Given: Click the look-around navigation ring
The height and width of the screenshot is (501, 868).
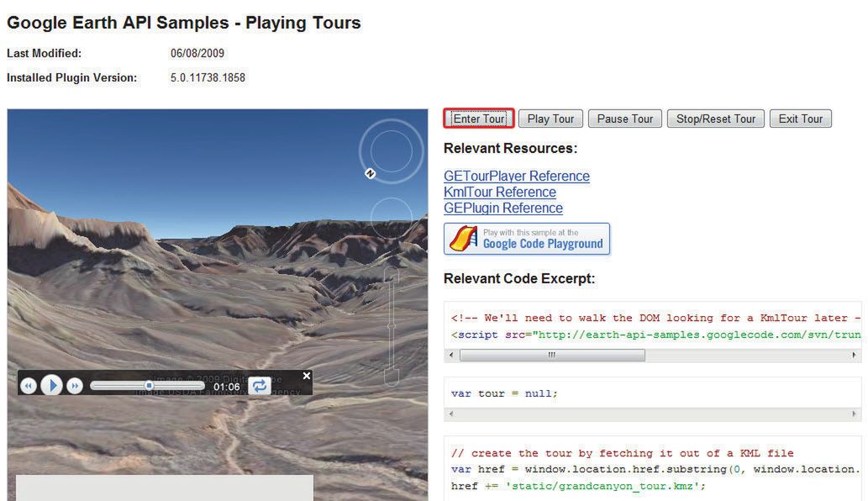Looking at the screenshot, I should (392, 151).
